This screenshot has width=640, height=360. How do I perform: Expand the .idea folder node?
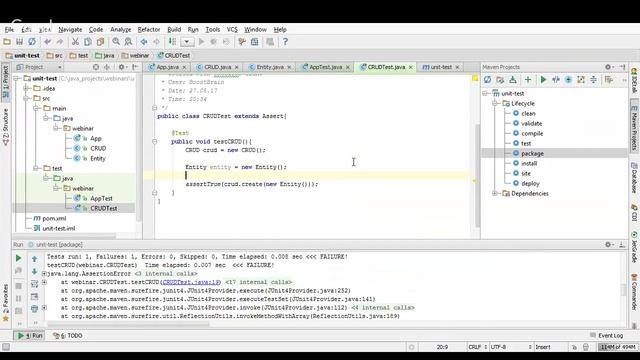pos(26,88)
